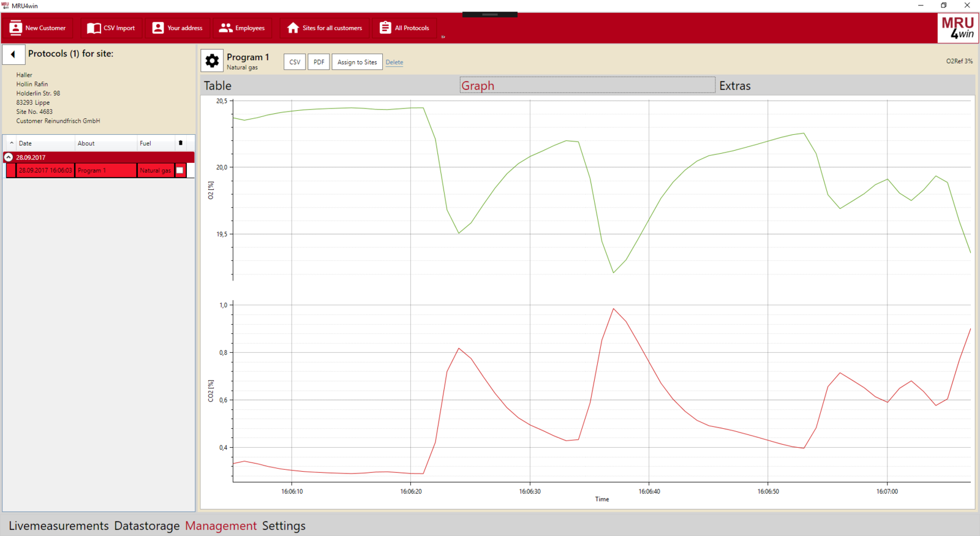Click the back arrow beside Protocols
The height and width of the screenshot is (536, 980).
13,55
